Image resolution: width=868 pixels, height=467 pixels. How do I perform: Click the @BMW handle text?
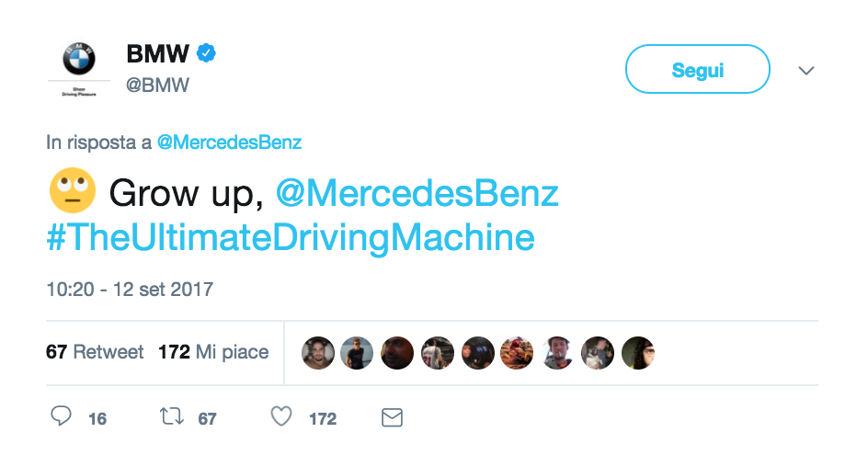157,85
